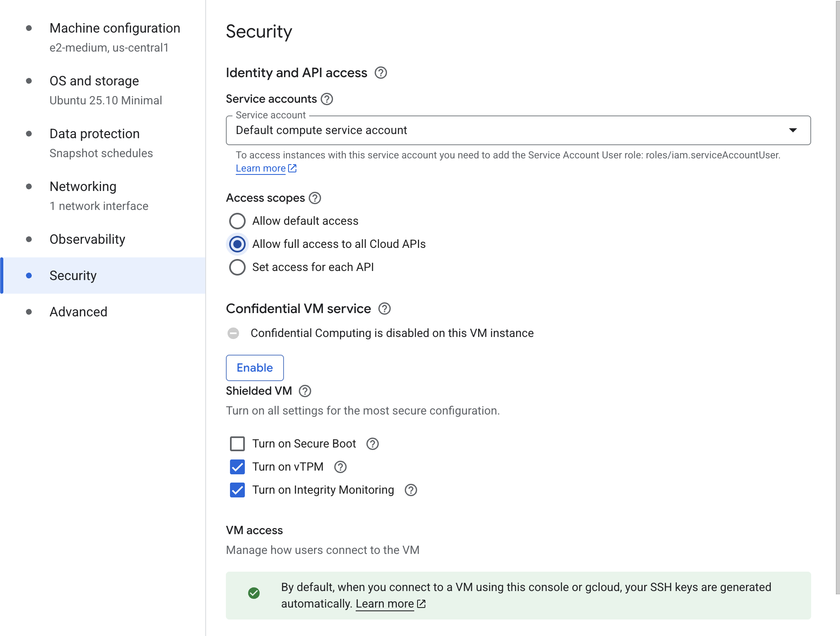Open the Service account dropdown
840x636 pixels.
click(x=518, y=130)
